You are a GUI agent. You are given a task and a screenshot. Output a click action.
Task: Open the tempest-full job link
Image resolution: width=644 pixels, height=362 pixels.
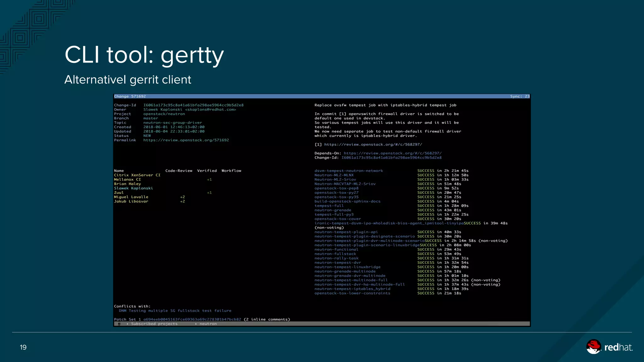click(329, 206)
